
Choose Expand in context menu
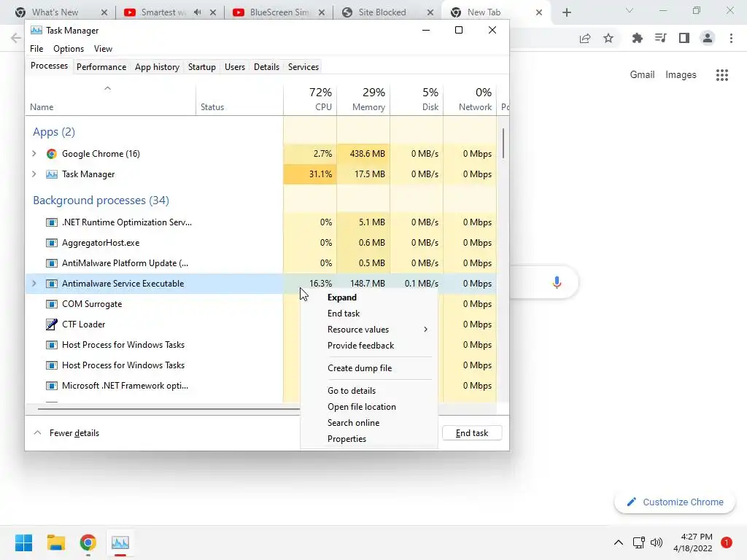coord(369,297)
